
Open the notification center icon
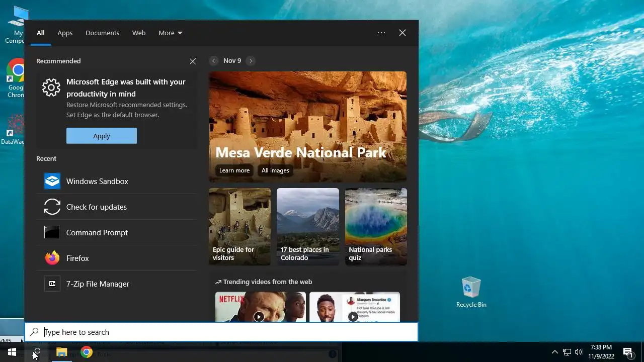tap(628, 352)
